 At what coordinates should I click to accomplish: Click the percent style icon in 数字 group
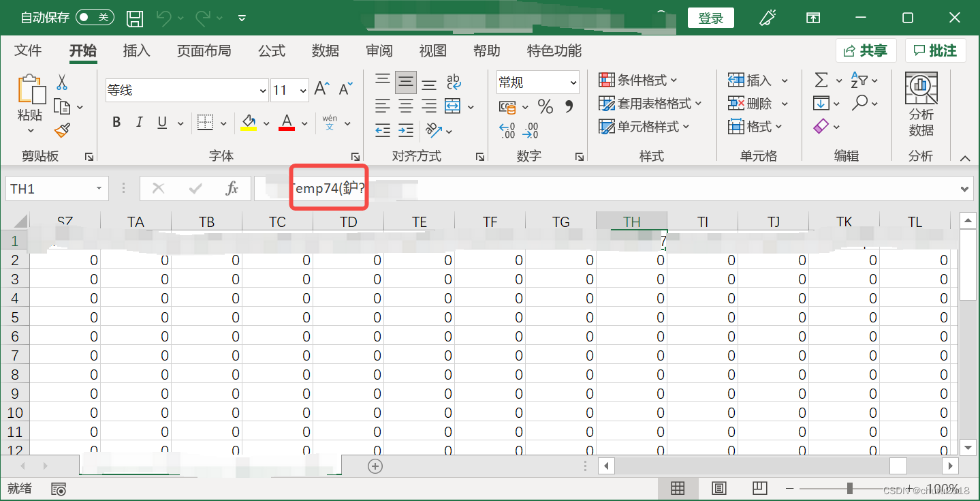tap(544, 106)
